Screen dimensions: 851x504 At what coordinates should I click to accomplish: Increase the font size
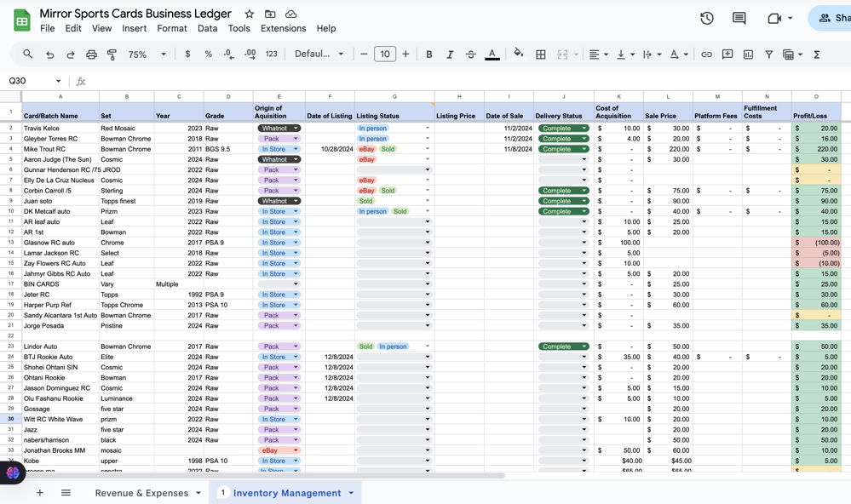click(405, 54)
